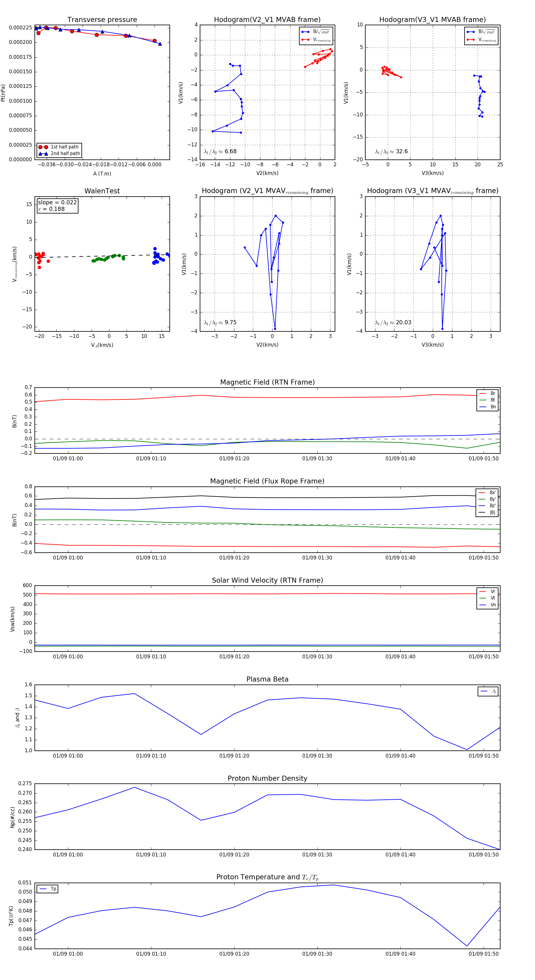Click the '1st half path' legend entry

(59, 147)
